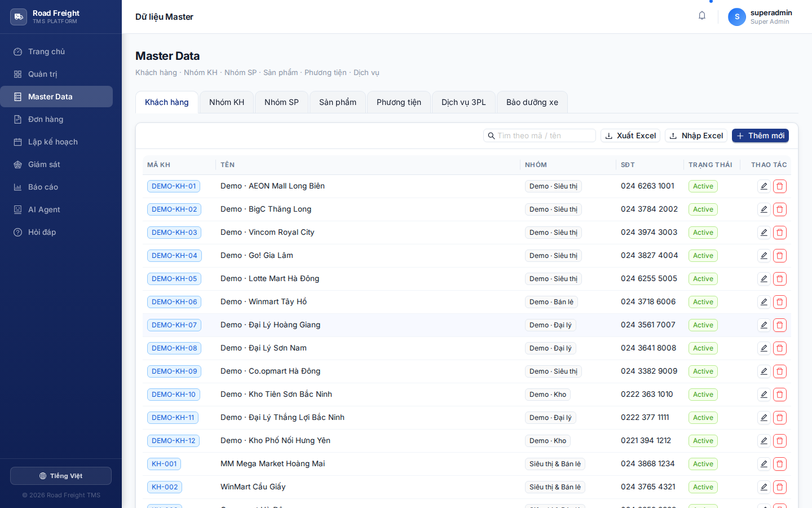Switch to the Nhóm KH tab

point(227,102)
